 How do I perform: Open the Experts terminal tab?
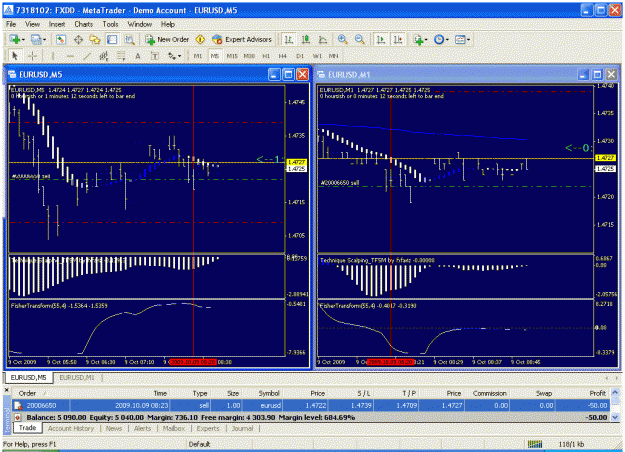(208, 428)
